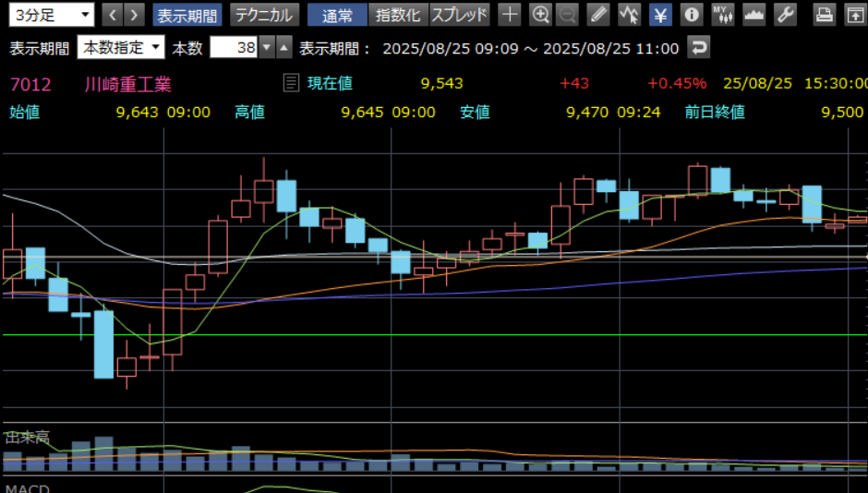The image size is (868, 493).
Task: Go to previous period with left arrow
Action: (x=113, y=15)
